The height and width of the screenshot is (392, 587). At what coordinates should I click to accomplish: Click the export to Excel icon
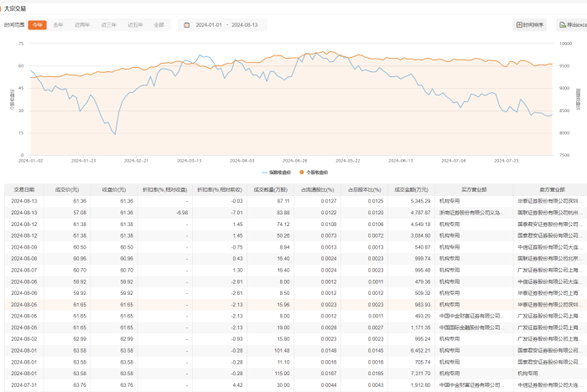tap(562, 25)
